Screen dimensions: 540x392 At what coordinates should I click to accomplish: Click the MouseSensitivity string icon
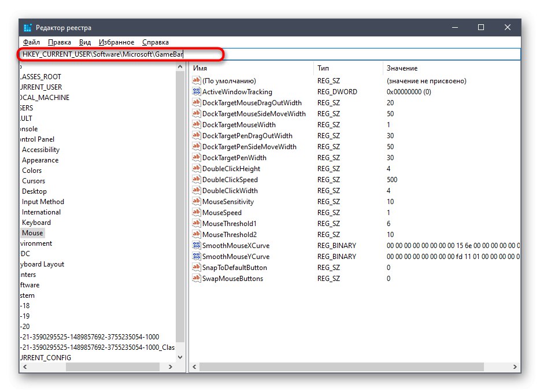point(197,202)
